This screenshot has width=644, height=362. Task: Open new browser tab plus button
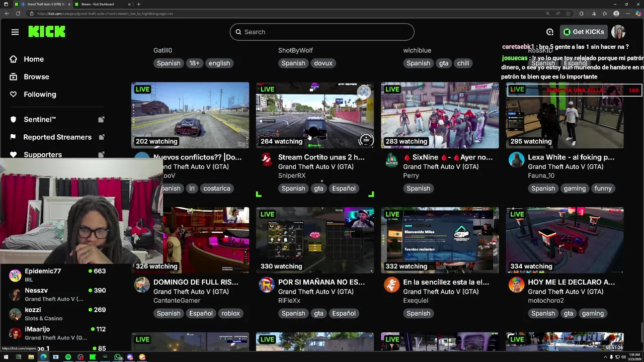139,4
